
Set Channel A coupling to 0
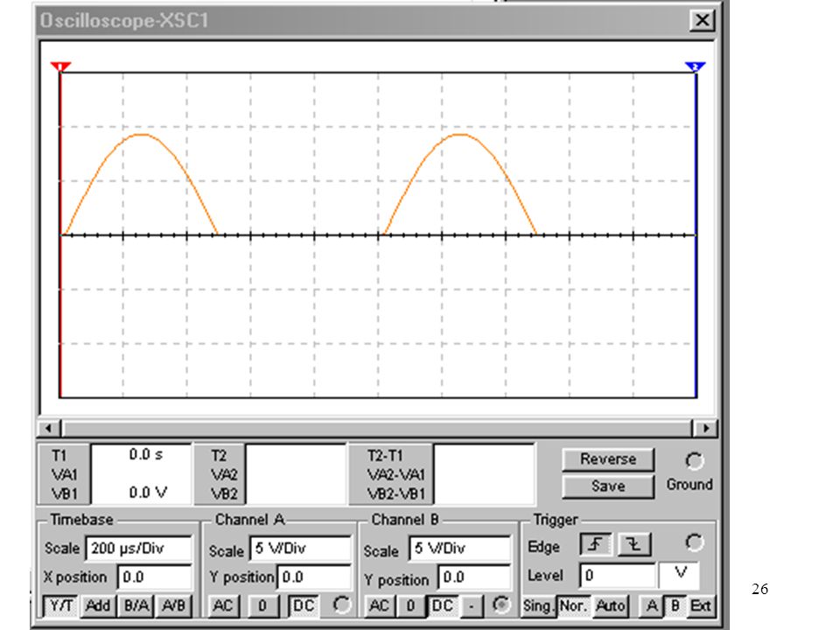[262, 605]
